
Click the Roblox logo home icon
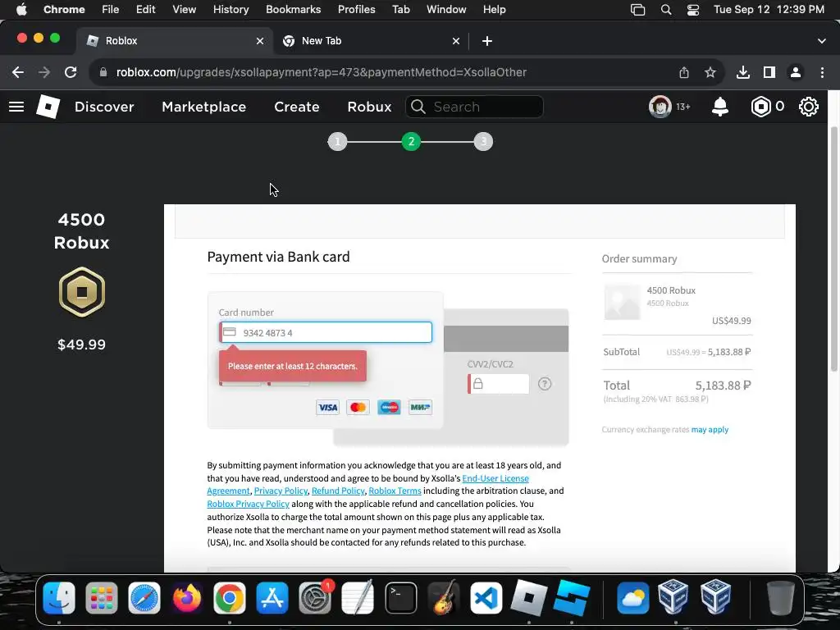click(48, 107)
